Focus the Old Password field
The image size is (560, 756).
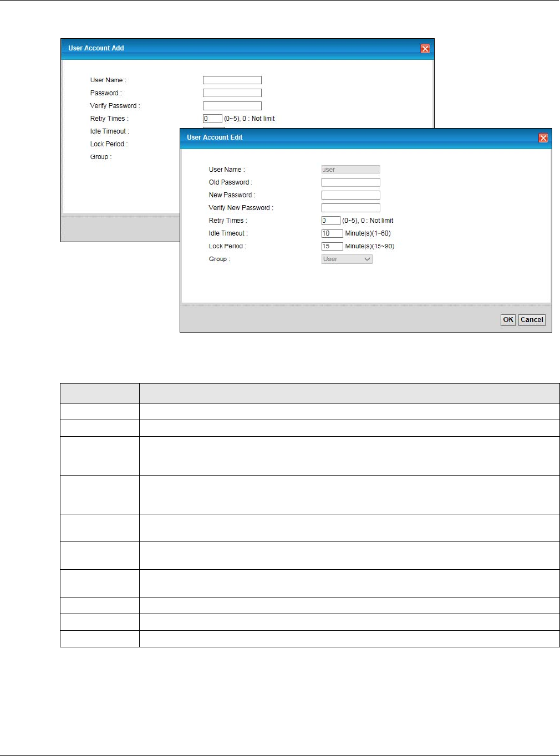click(x=351, y=182)
